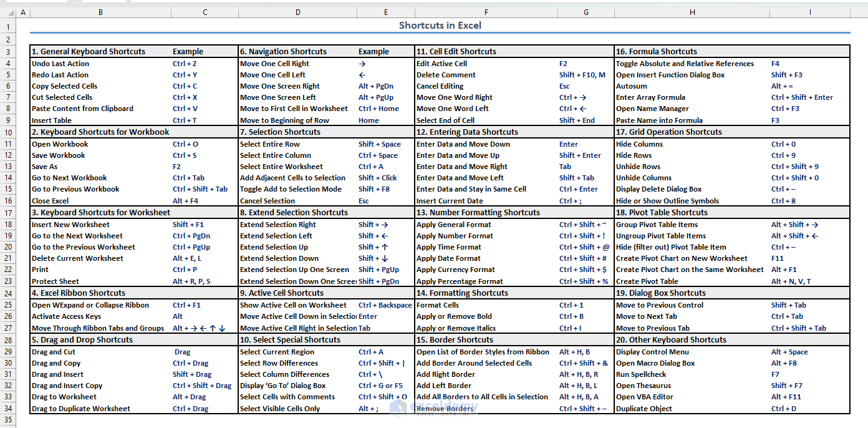The height and width of the screenshot is (428, 868).
Task: Select the 'Ctrl + D' cell
Action: (810, 409)
